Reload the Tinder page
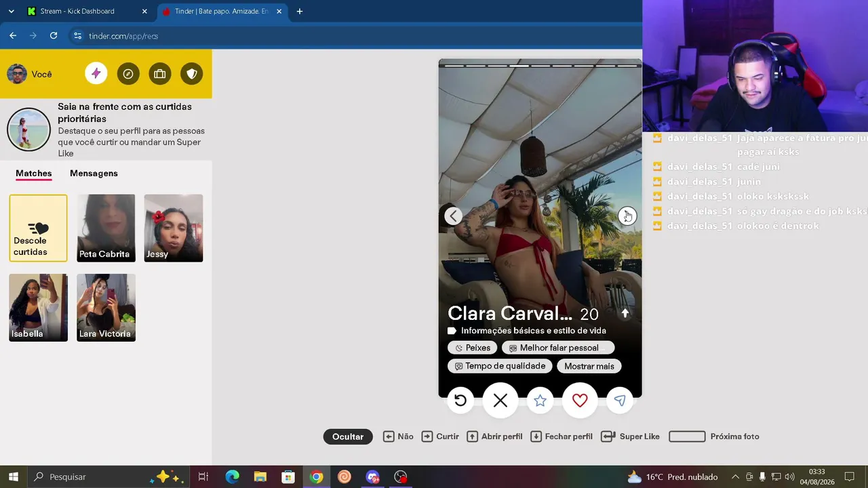This screenshot has height=488, width=868. (54, 36)
